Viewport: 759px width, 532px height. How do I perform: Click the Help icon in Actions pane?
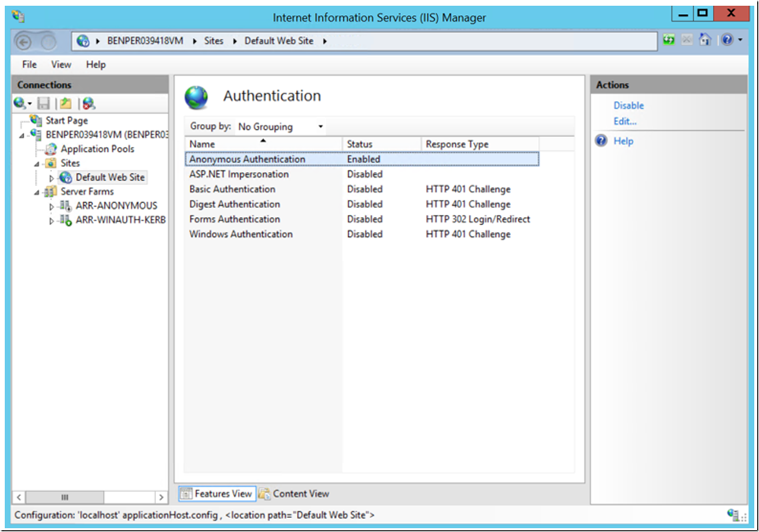pos(601,141)
